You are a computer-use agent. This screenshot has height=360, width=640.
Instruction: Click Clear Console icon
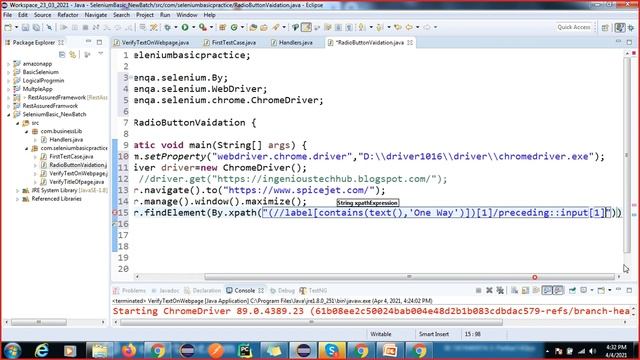point(514,290)
